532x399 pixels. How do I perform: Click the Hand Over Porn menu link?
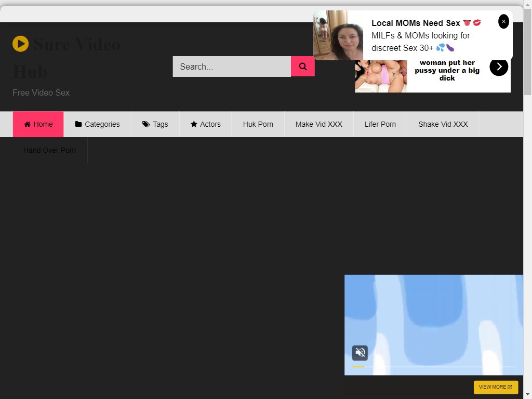(x=50, y=150)
